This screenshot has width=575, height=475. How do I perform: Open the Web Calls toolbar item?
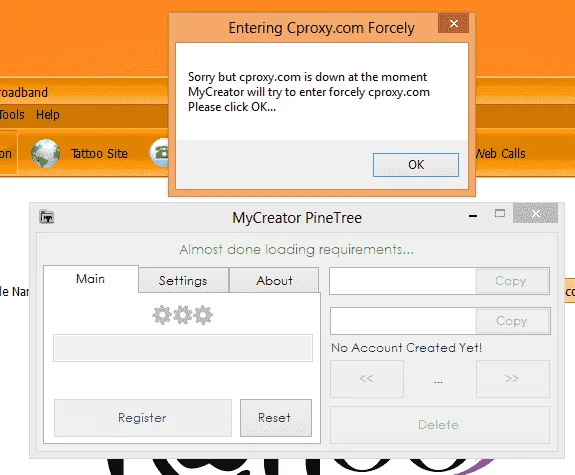(501, 153)
